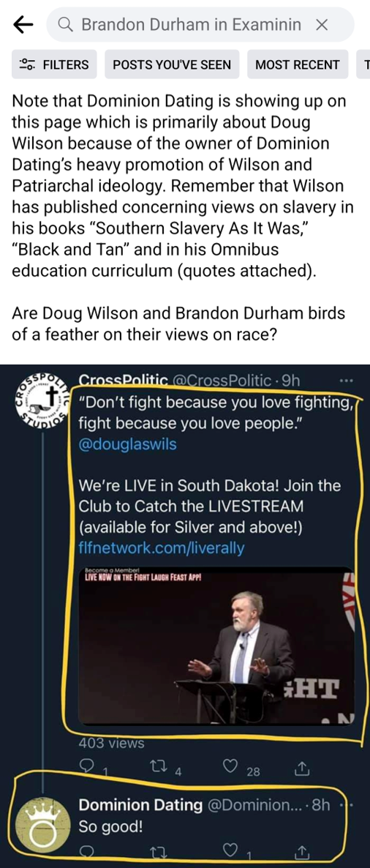Open the @douglaswils mention link
This screenshot has height=868, width=370.
coord(128,444)
